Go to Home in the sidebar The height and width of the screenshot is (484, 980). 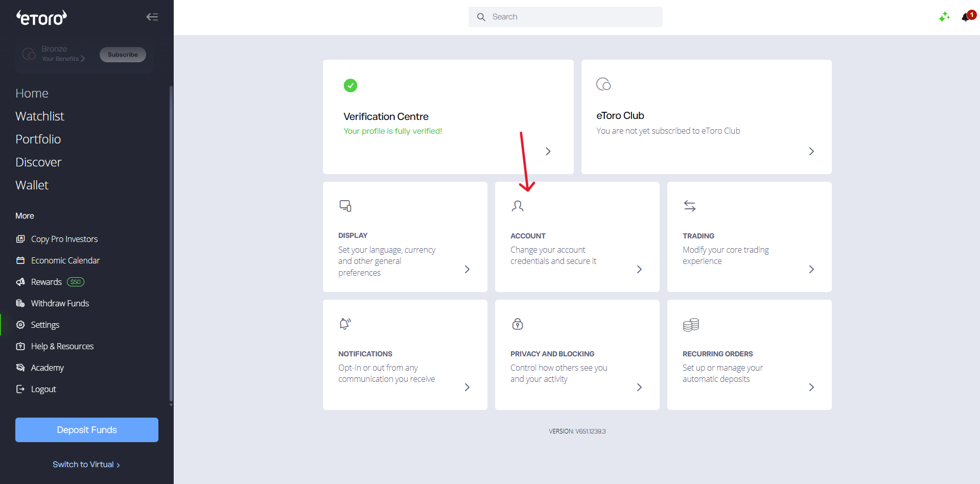point(32,93)
